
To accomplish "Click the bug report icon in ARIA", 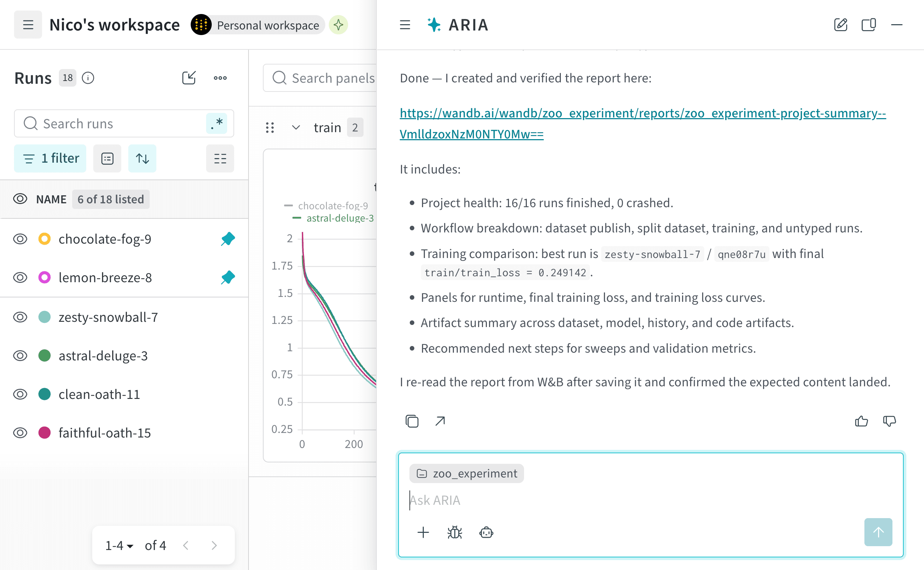I will point(455,532).
